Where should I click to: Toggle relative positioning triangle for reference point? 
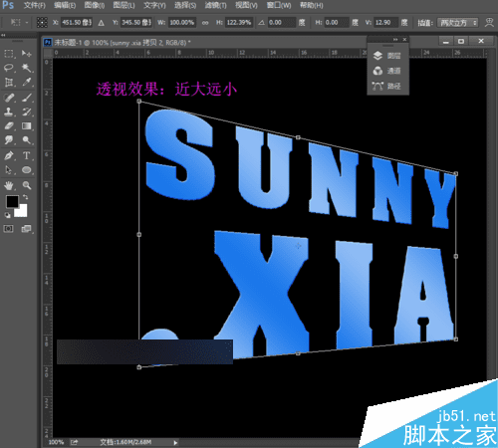(x=101, y=23)
